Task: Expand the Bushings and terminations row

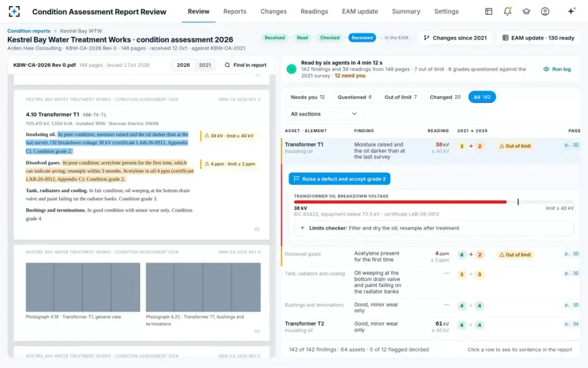Action: (x=431, y=308)
